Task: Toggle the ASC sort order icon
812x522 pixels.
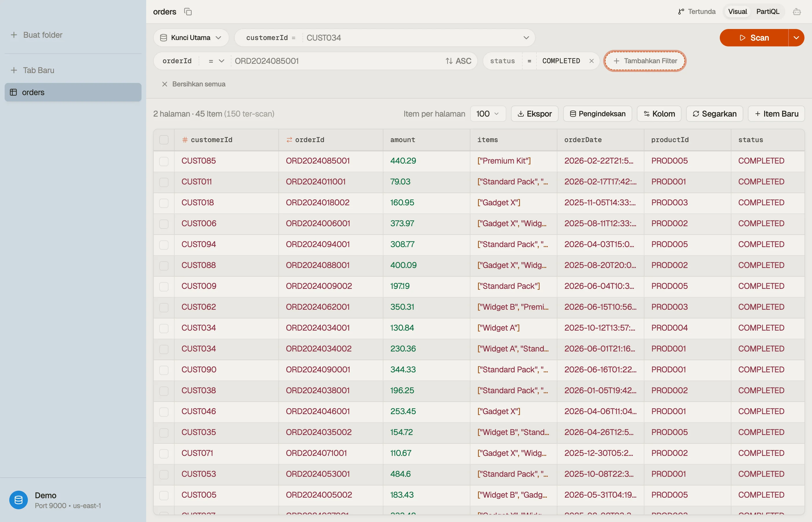Action: (x=449, y=61)
